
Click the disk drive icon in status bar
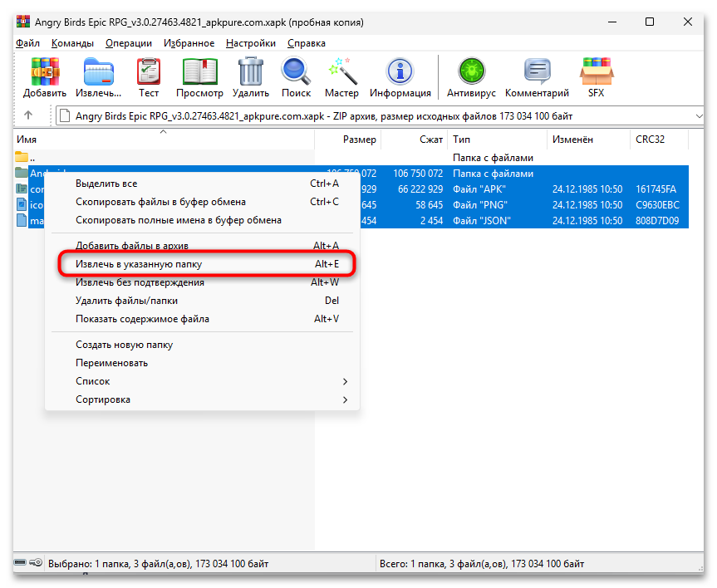(x=20, y=562)
